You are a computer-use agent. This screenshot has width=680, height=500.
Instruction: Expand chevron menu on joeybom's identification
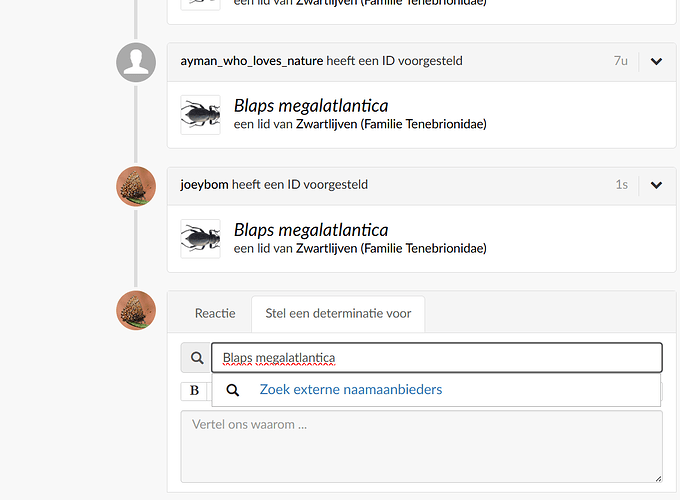656,185
